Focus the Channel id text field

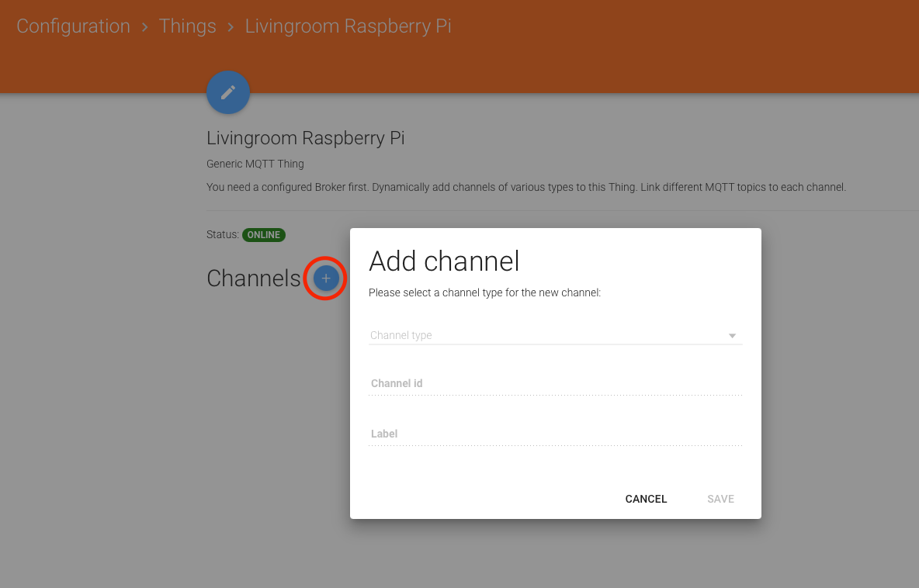(555, 384)
